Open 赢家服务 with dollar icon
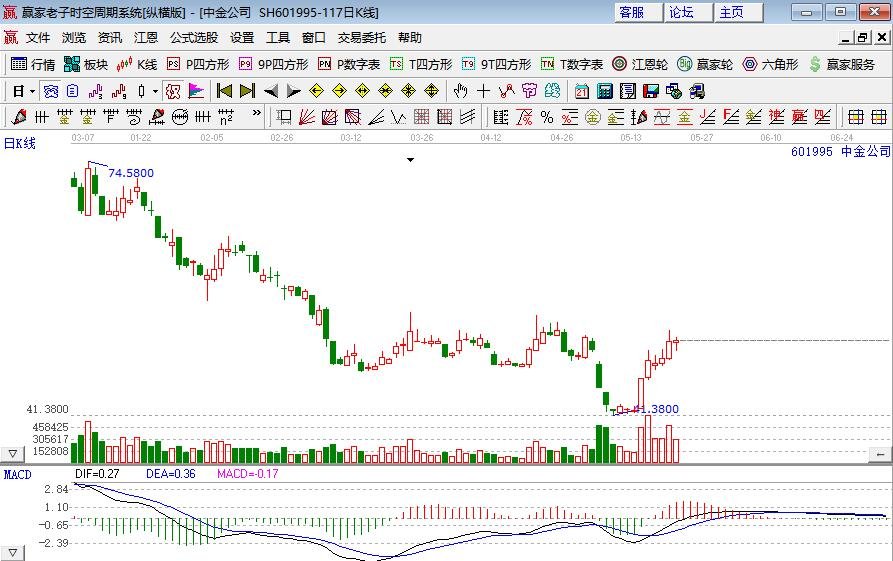The height and width of the screenshot is (561, 893). click(x=842, y=64)
